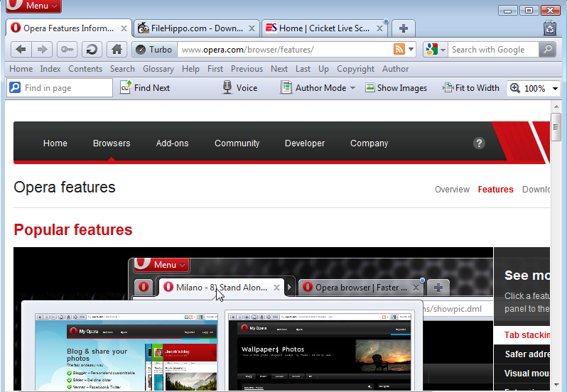Open the closed tabs trash icon
The width and height of the screenshot is (567, 392).
(550, 28)
